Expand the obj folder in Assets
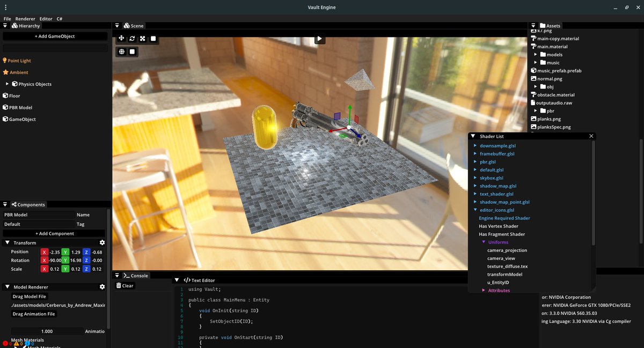 point(536,86)
